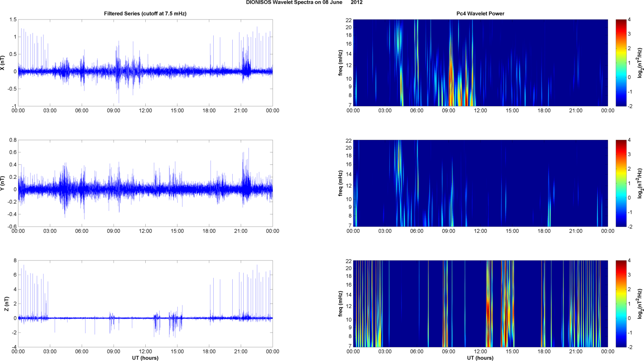The image size is (644, 361).
Task: Click the X (nT) axis label
Action: click(x=3, y=63)
